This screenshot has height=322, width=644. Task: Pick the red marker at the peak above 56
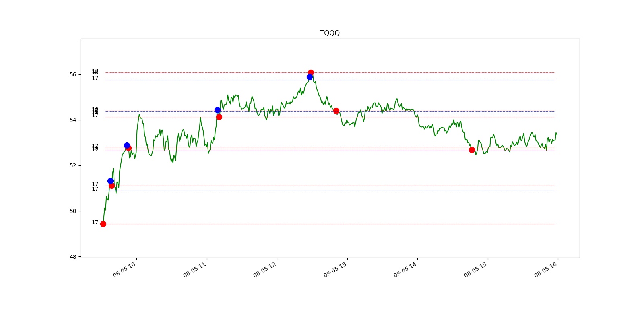click(311, 72)
